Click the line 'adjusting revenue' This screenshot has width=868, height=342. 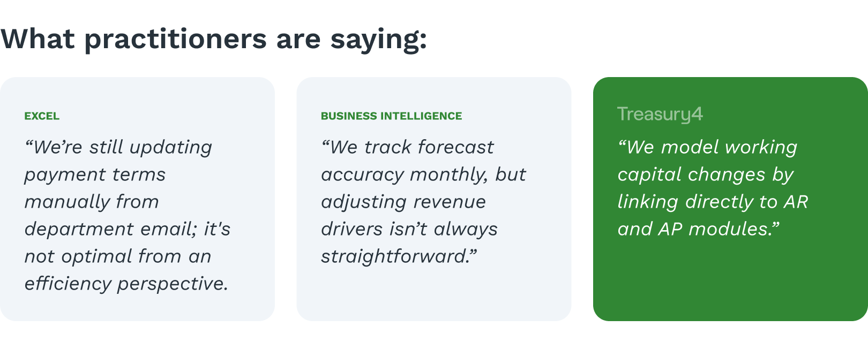pos(403,202)
